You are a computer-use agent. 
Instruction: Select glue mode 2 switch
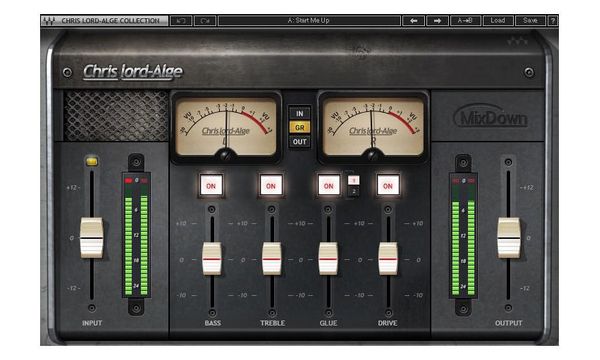point(354,191)
